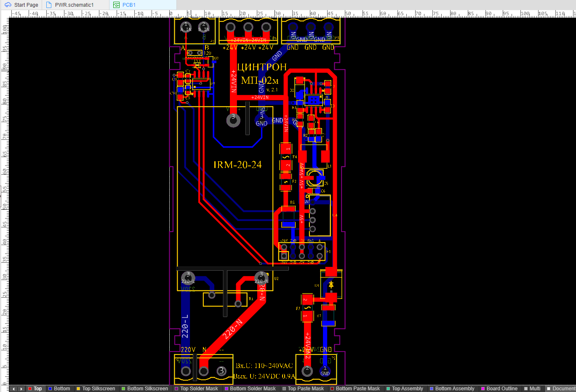Select the Document layer tab
This screenshot has width=576, height=392.
click(x=560, y=389)
